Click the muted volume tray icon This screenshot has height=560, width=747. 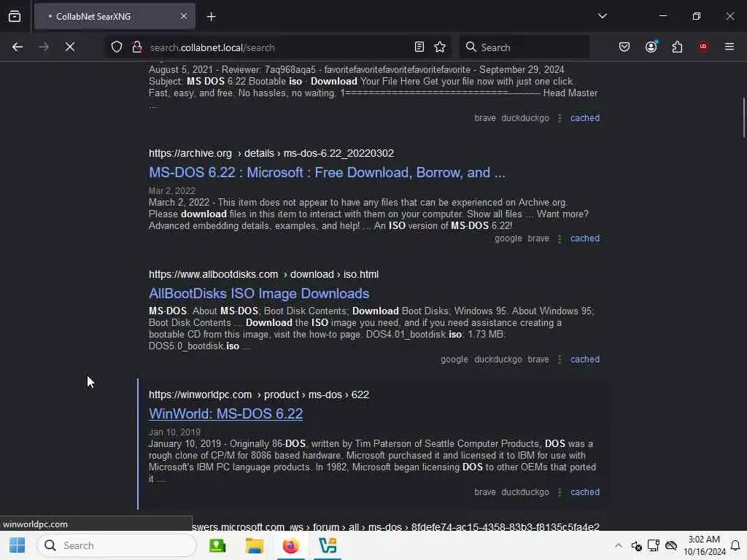pos(636,545)
